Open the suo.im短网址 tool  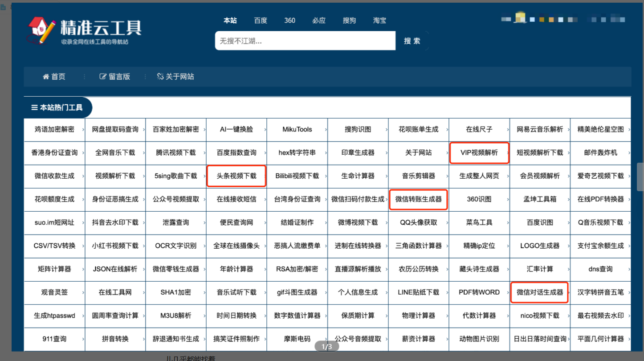tap(54, 222)
